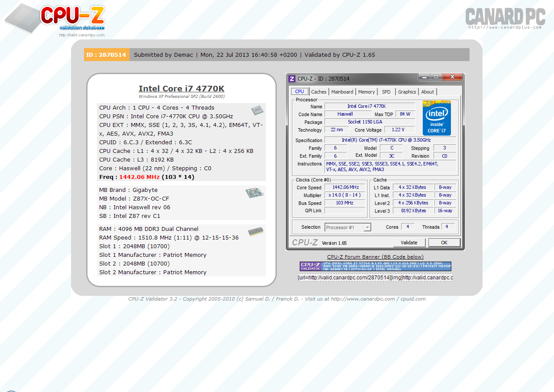Click the CPUID : 6.C.3 / Extended line
554x392 pixels.
pyautogui.click(x=146, y=143)
